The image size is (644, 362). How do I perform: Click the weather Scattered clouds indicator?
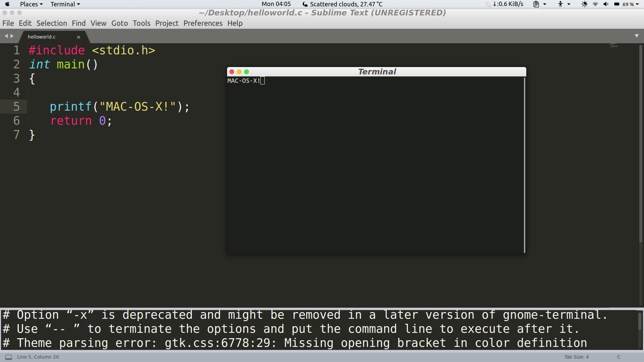point(342,4)
